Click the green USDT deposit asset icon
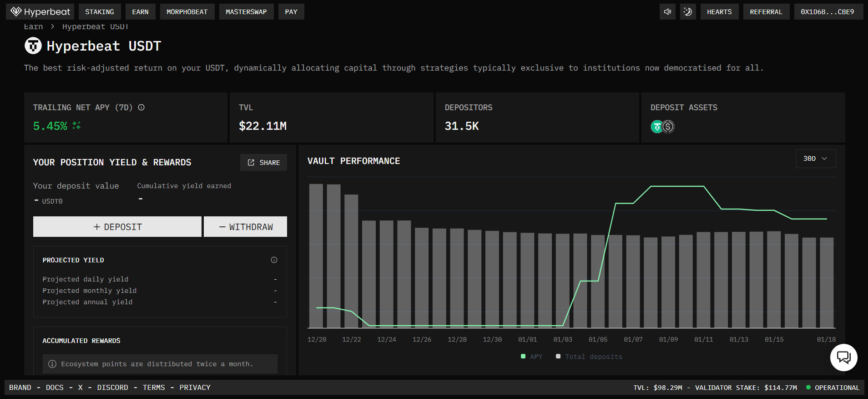The width and height of the screenshot is (868, 399). click(656, 127)
